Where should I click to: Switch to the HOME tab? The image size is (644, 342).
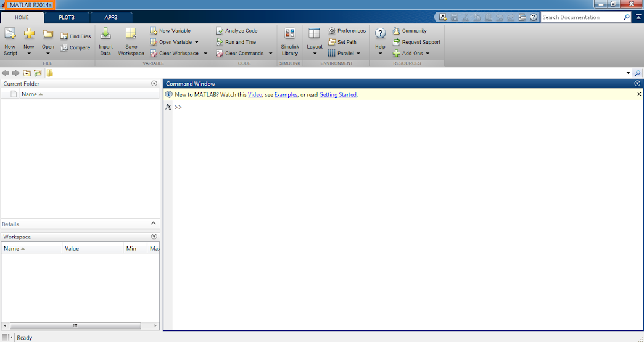point(22,18)
